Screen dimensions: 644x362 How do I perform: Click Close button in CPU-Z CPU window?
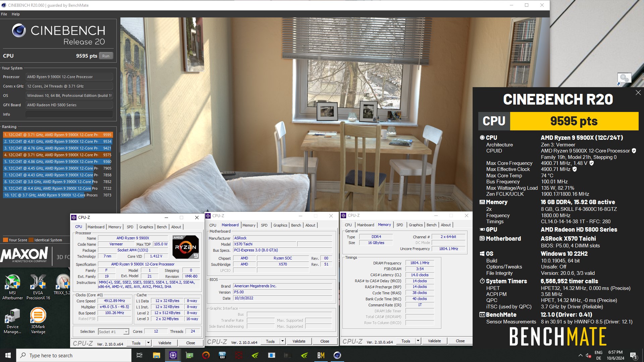191,343
